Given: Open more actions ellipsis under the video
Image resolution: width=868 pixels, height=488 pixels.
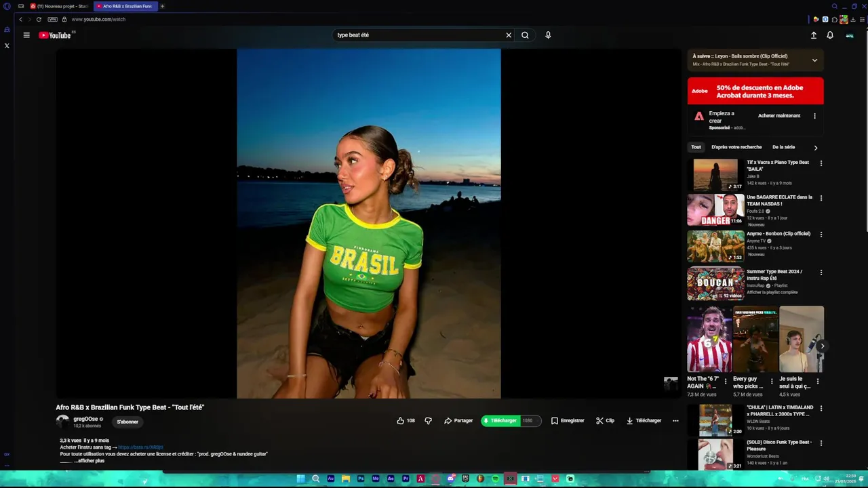Looking at the screenshot, I should 675,421.
